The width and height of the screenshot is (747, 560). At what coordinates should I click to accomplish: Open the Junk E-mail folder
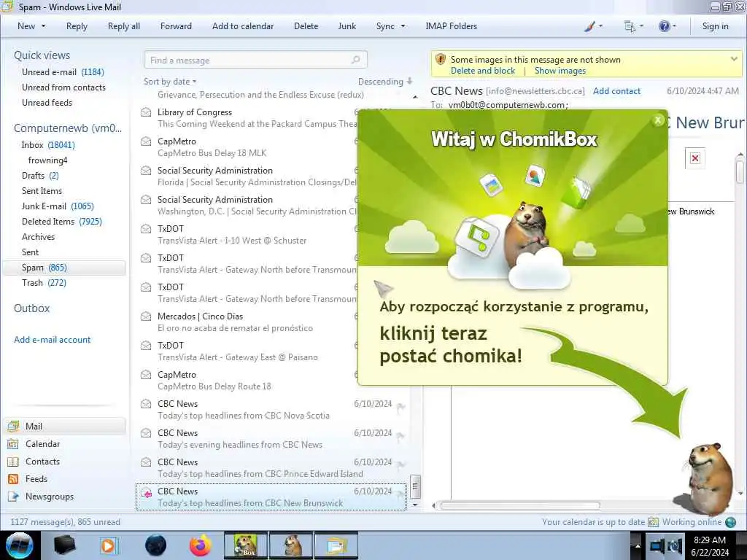(58, 206)
